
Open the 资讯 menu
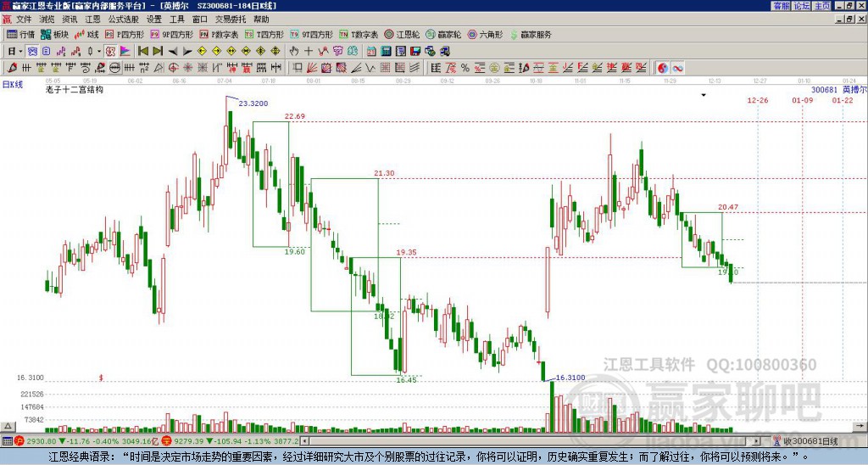pos(70,20)
